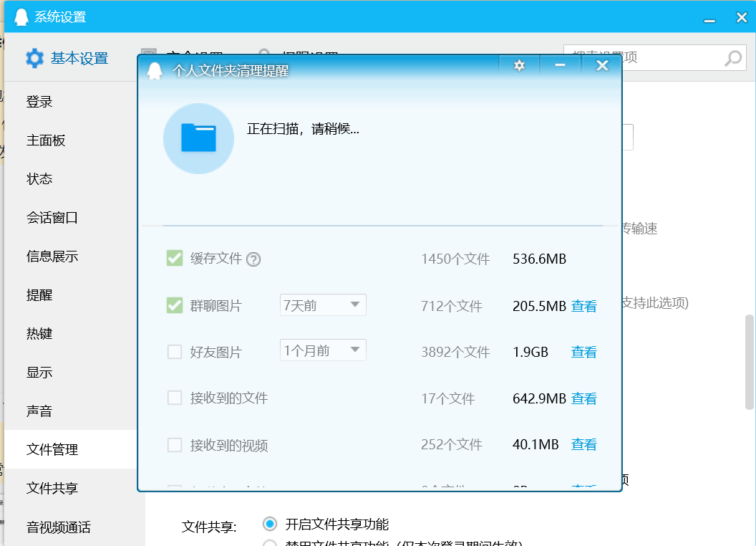Click the 1.9GB size value
756x546 pixels.
(530, 352)
